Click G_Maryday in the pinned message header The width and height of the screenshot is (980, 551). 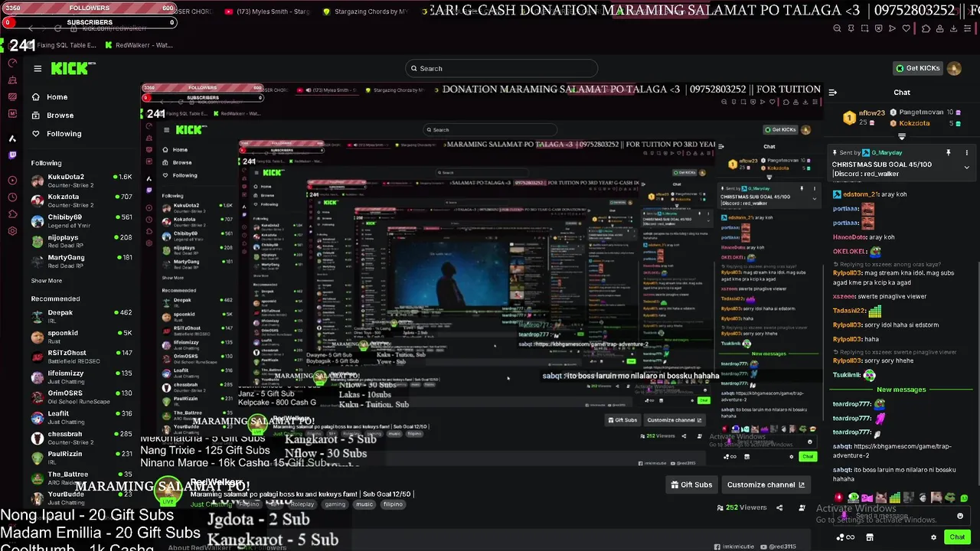[x=887, y=153]
